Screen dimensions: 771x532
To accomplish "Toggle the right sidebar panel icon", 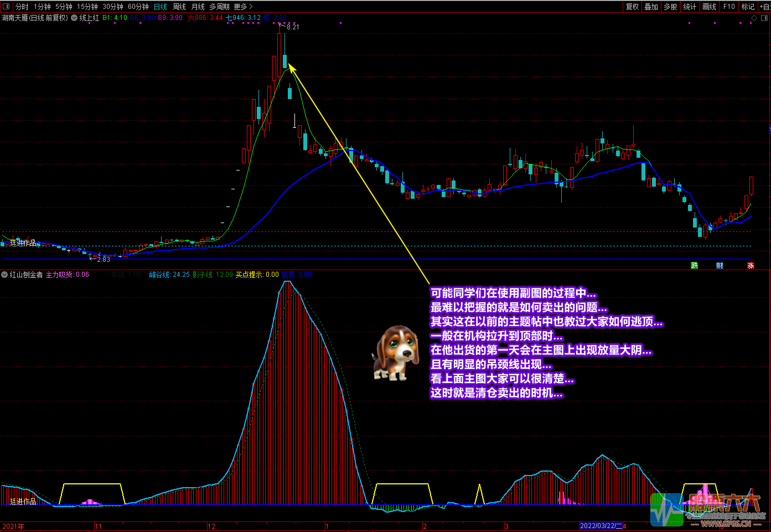I will [764, 18].
